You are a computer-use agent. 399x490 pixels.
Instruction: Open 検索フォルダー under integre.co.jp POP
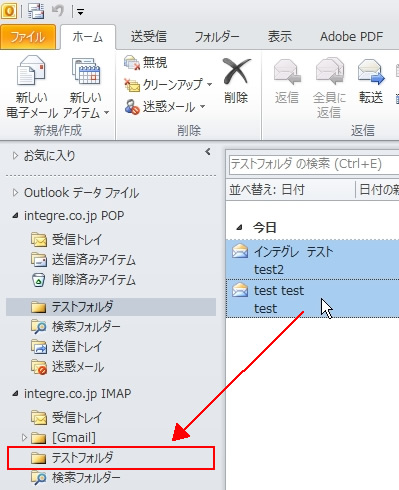click(x=75, y=327)
